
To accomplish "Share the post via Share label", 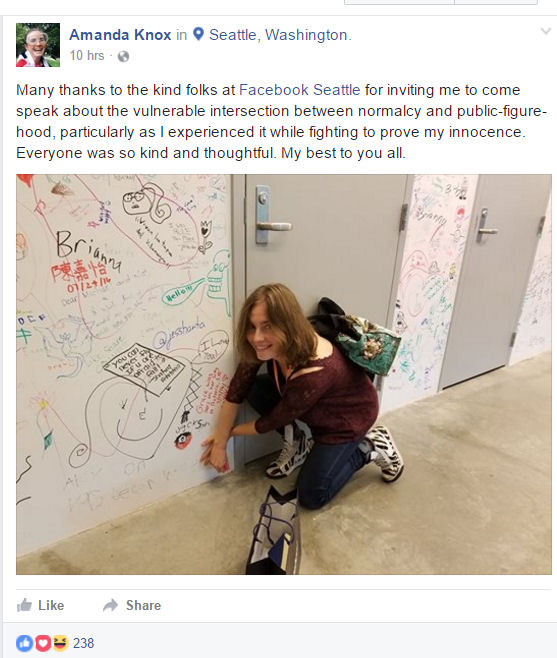I will coord(143,605).
